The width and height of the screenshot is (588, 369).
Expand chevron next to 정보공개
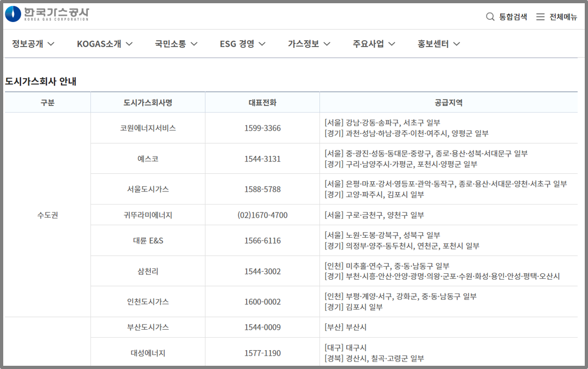[51, 44]
